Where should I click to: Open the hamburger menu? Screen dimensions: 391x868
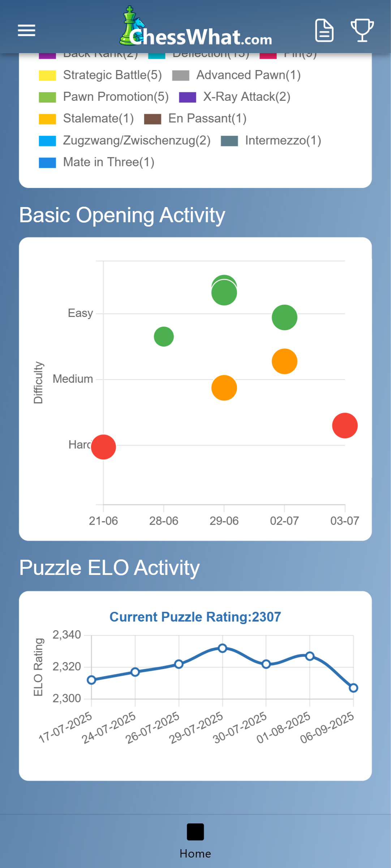click(27, 30)
